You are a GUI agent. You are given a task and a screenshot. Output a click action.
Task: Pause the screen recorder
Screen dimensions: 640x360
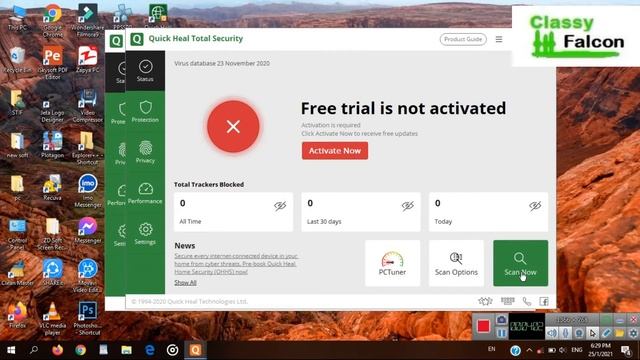[502, 333]
